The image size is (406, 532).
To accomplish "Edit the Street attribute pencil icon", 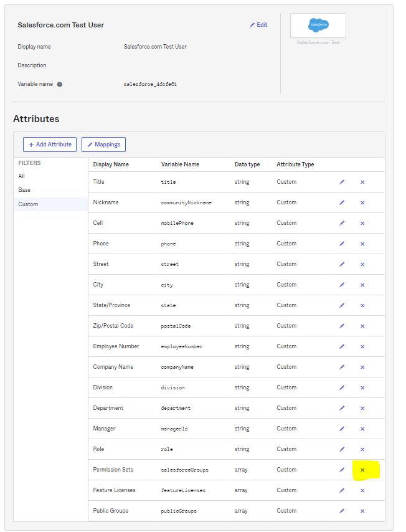I will click(342, 264).
